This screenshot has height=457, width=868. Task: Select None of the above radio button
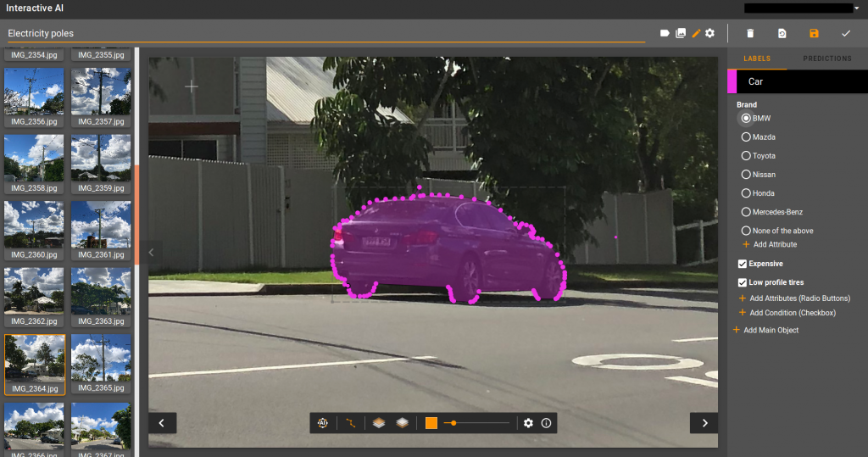(746, 231)
